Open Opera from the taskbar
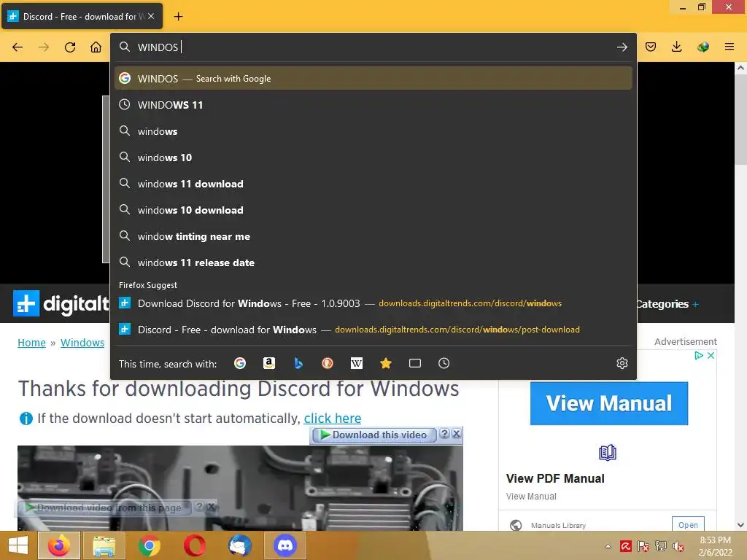This screenshot has height=560, width=747. (x=194, y=545)
